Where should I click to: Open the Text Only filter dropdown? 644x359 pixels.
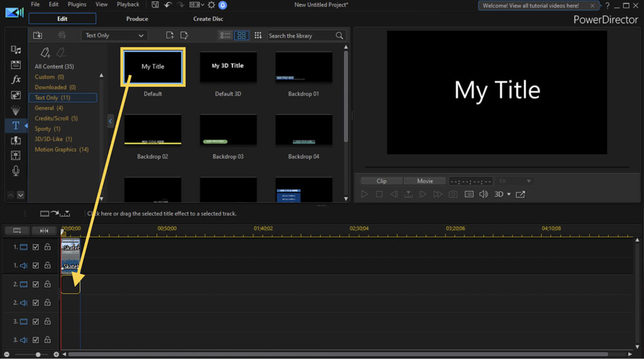click(x=114, y=35)
